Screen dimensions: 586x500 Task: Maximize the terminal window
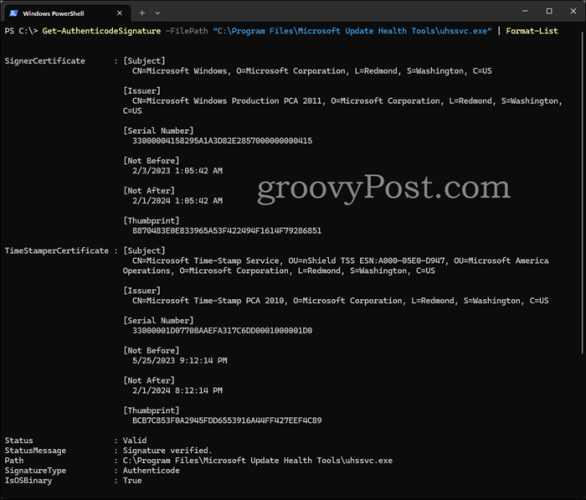[x=549, y=11]
